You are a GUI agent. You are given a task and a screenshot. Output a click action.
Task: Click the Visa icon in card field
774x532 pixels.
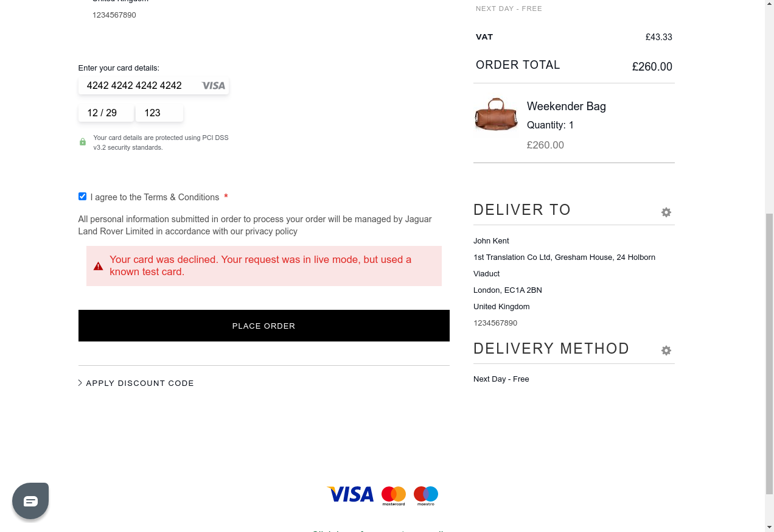point(214,86)
